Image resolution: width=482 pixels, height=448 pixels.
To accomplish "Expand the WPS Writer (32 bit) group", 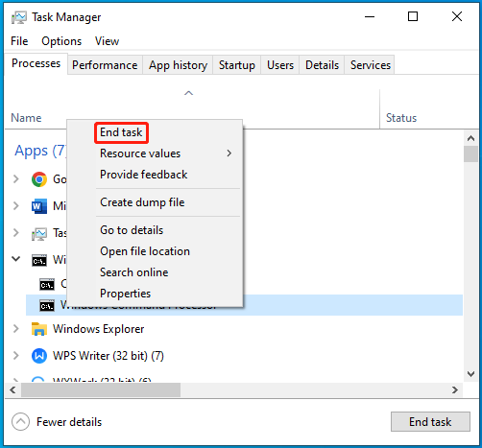I will pos(16,355).
